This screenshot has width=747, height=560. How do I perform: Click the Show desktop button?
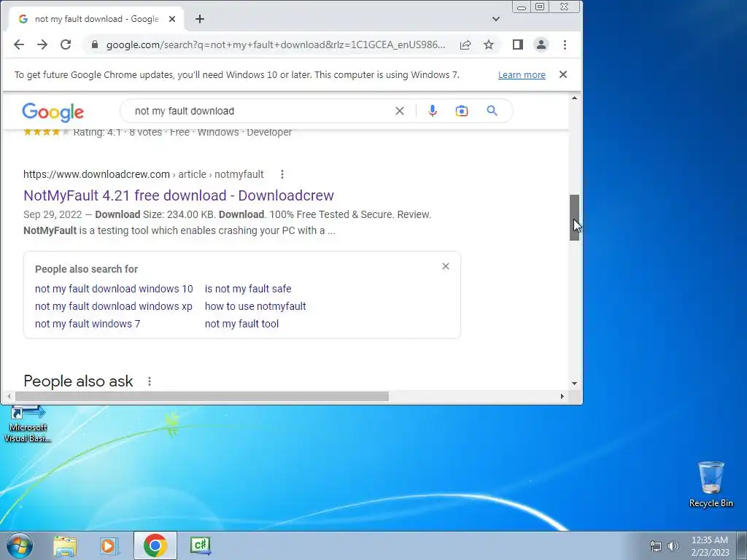click(742, 545)
